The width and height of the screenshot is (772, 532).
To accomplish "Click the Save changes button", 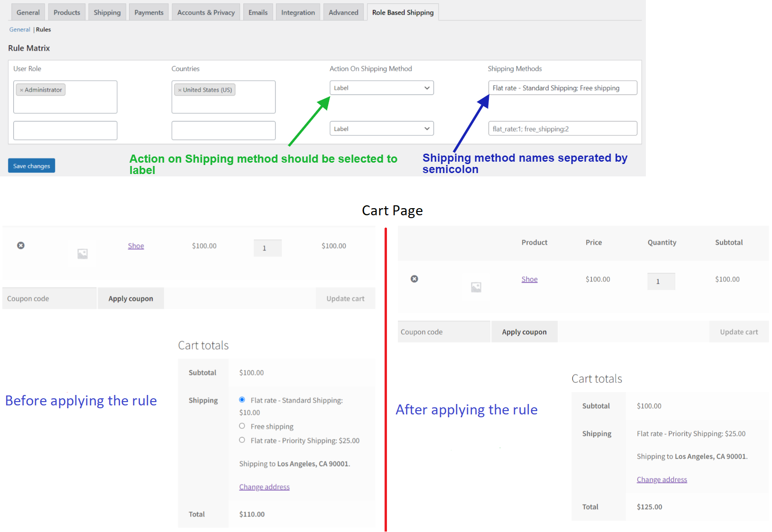I will (31, 165).
